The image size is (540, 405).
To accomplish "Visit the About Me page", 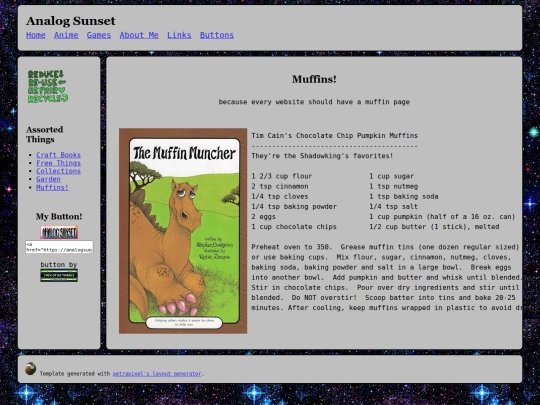I will point(139,35).
